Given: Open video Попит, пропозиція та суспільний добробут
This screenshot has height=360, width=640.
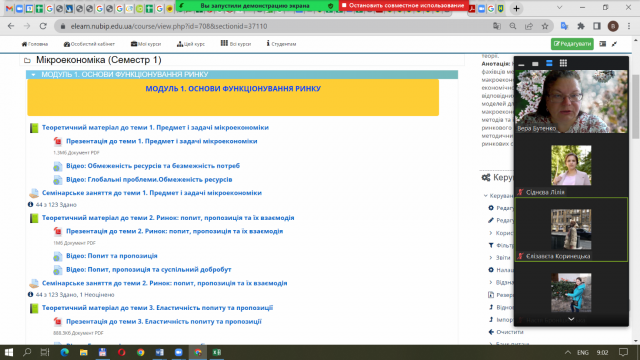Looking at the screenshot, I should point(149,269).
